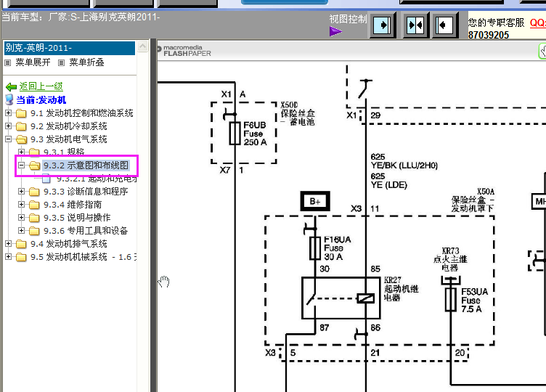
Task: Expand the 9.3.5 说明与操作 node
Action: 22,217
